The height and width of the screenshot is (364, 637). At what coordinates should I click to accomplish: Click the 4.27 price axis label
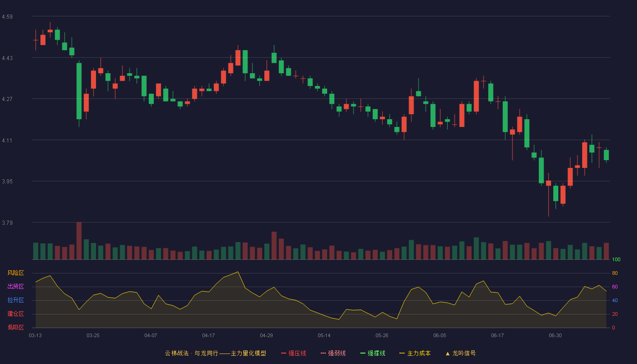pos(7,99)
